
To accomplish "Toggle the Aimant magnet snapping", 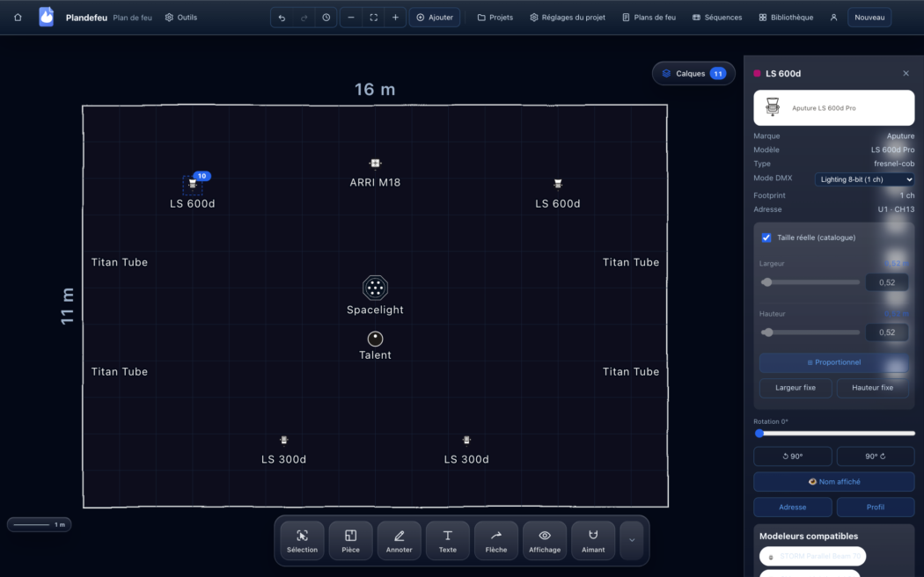I will click(593, 540).
